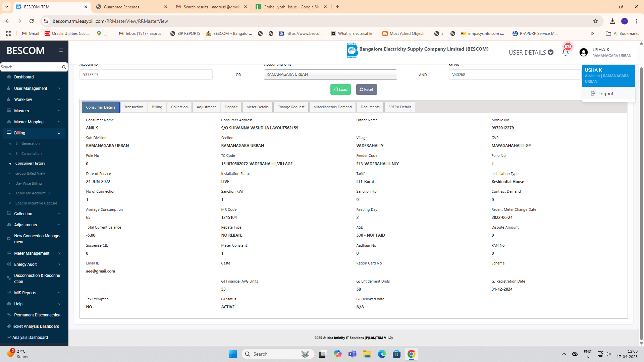Click Permanent Disconnection in the sidebar

37,315
